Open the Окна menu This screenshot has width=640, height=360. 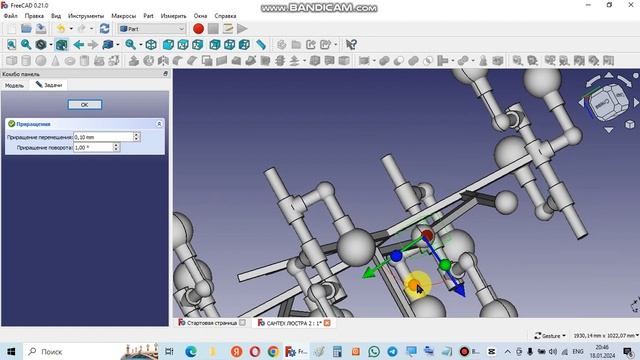pos(200,16)
